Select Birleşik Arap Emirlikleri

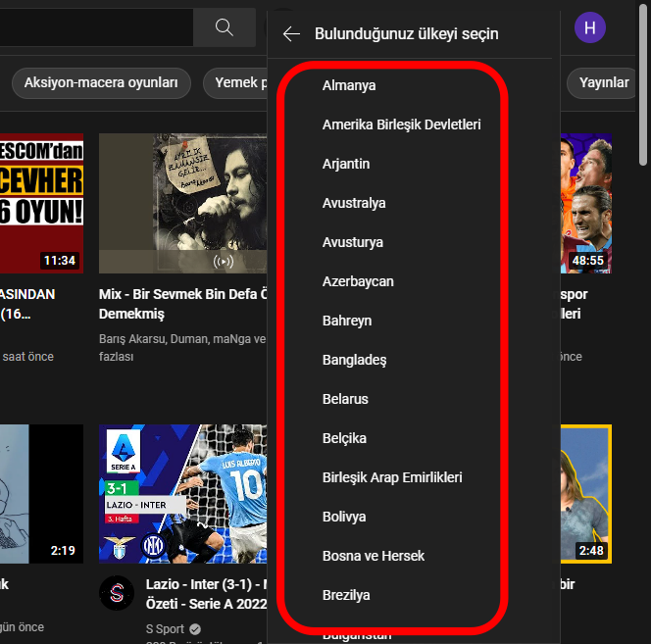pyautogui.click(x=406, y=477)
